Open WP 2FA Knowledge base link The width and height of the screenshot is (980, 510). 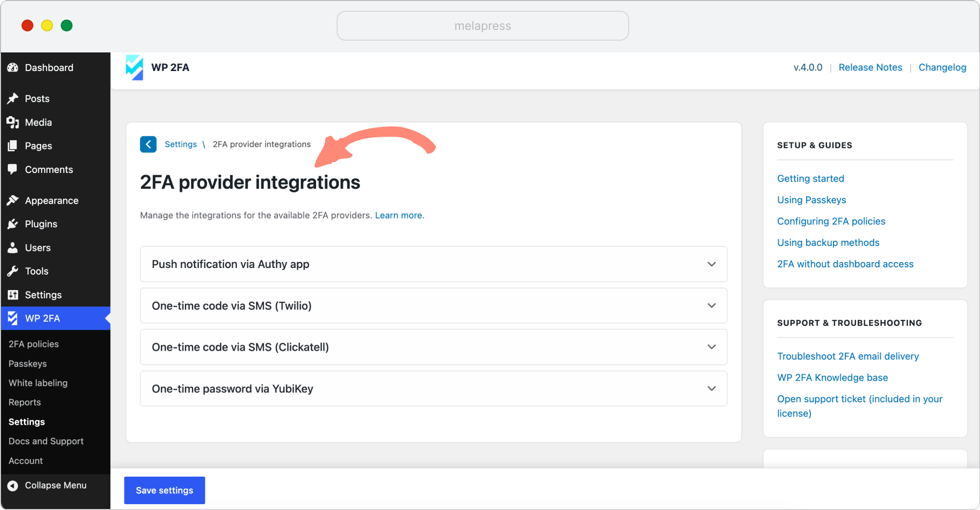(x=833, y=378)
